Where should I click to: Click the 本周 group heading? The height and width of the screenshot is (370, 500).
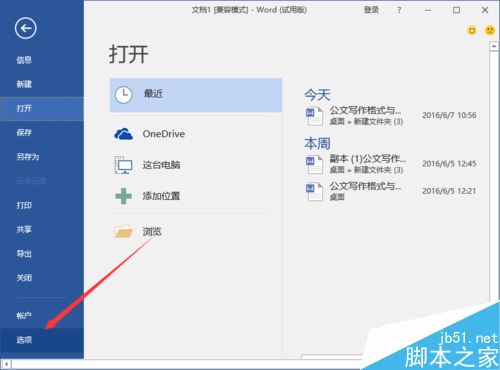(x=317, y=144)
